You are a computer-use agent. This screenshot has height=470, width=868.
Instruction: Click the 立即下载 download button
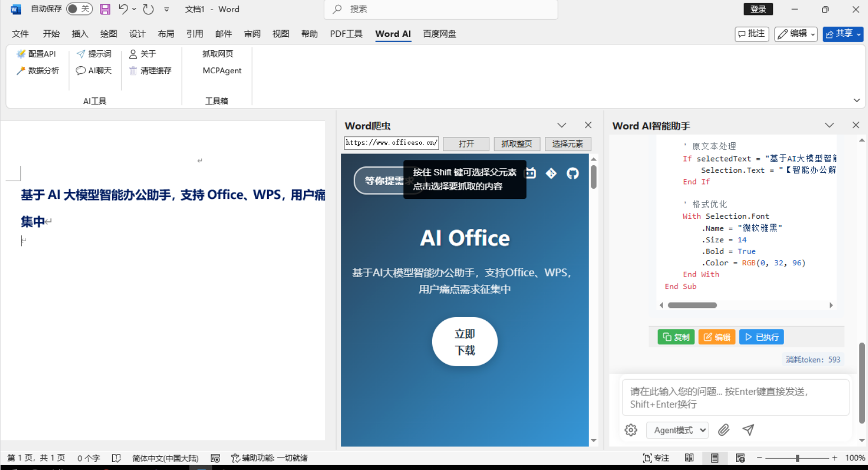pos(465,342)
